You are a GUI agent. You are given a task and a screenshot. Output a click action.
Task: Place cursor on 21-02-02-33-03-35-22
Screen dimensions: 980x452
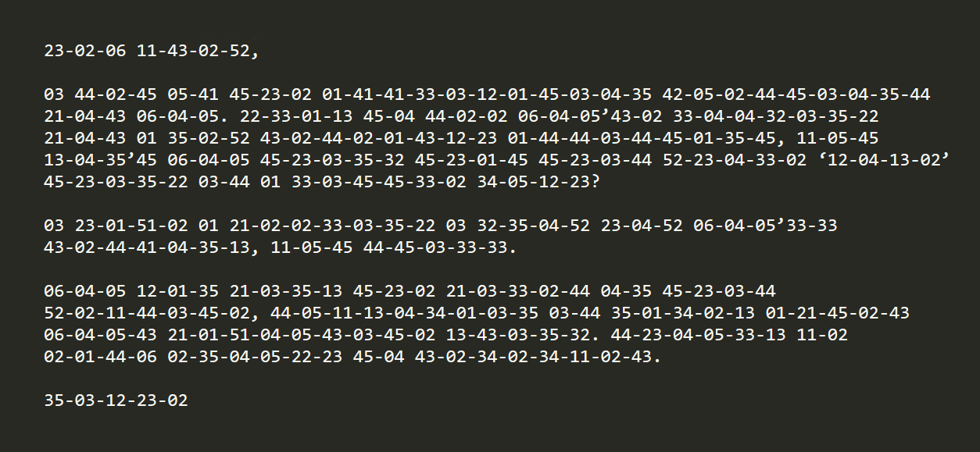click(333, 226)
